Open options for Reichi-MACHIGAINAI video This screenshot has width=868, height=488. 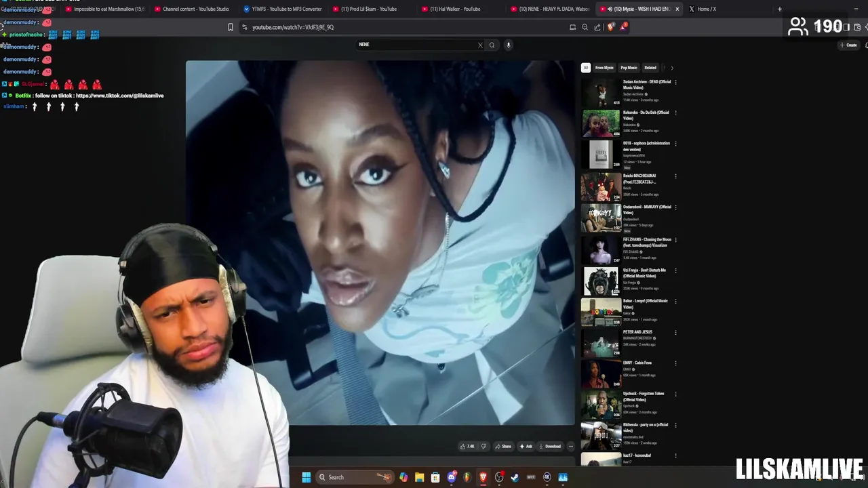[675, 176]
